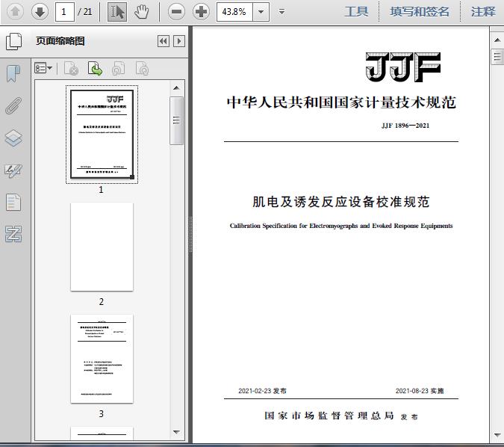Viewport: 504px width, 447px height.
Task: Open the Signatures panel in the sidebar
Action: 13,170
